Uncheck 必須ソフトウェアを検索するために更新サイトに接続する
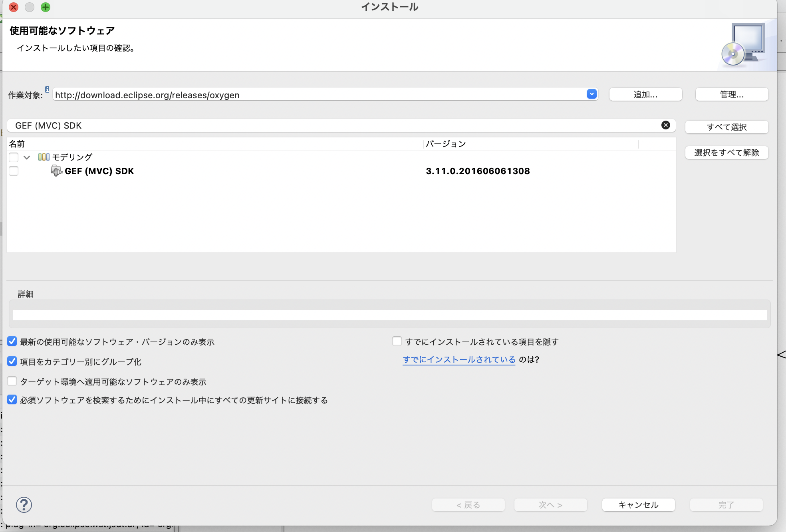The image size is (786, 532). pyautogui.click(x=12, y=400)
